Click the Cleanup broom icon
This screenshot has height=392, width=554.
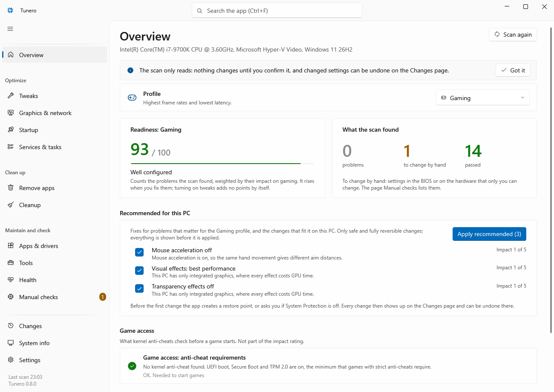point(11,205)
